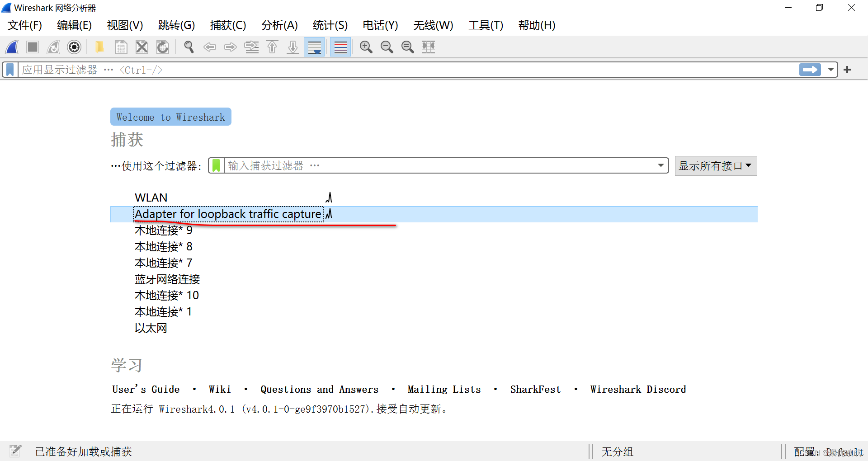Reset zoom to normal size icon
868x461 pixels.
pos(407,47)
